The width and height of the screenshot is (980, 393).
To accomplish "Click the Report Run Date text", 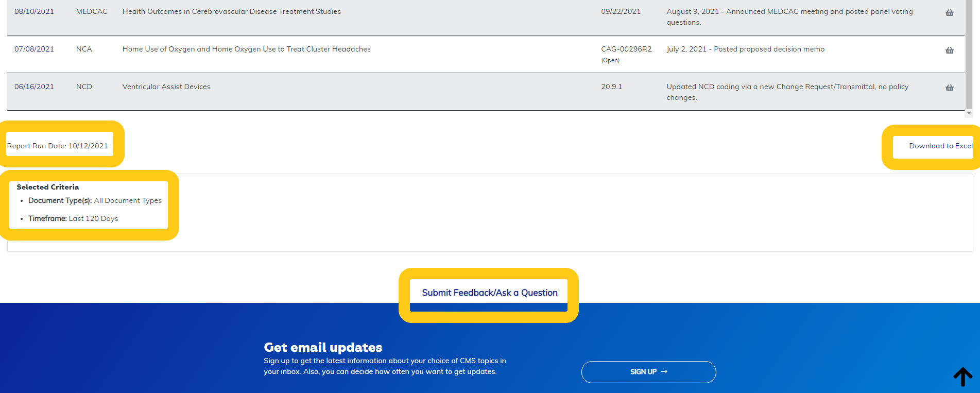I will (58, 146).
